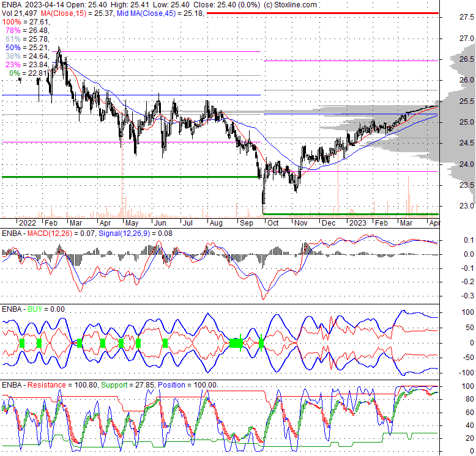Click the green 'Support' label in bottom panel

114,385
